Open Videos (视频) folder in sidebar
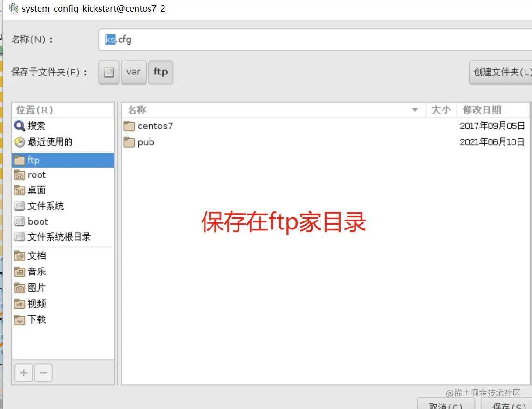The height and width of the screenshot is (409, 532). pyautogui.click(x=63, y=304)
